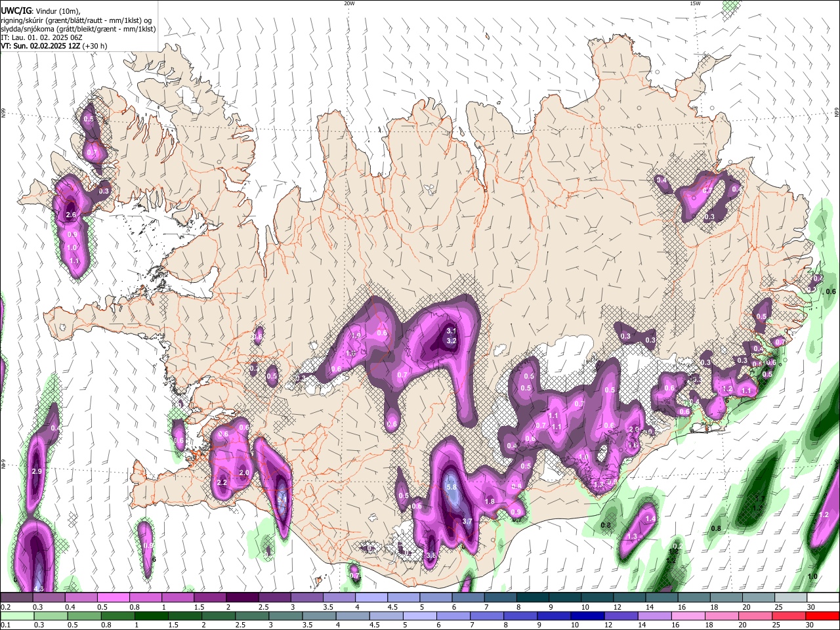Viewport: 840px width, 630px height.
Task: Click the 5.8 precipitation value on the map
Action: coord(451,487)
